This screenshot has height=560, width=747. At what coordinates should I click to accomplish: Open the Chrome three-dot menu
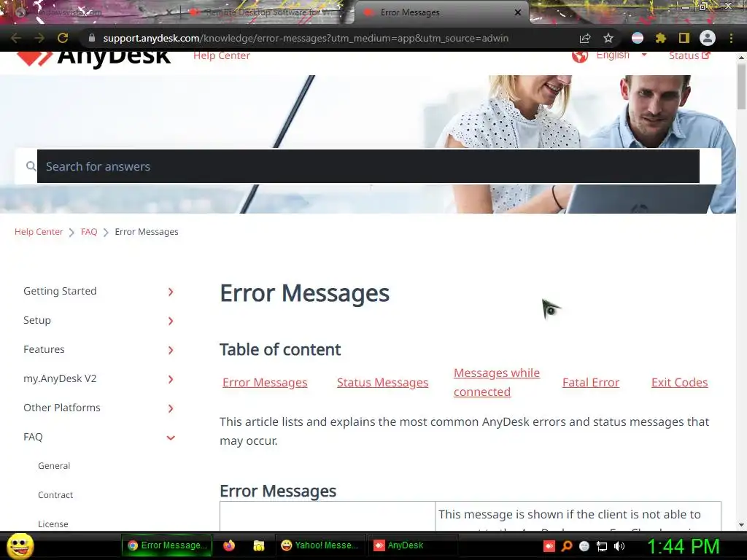pos(731,38)
